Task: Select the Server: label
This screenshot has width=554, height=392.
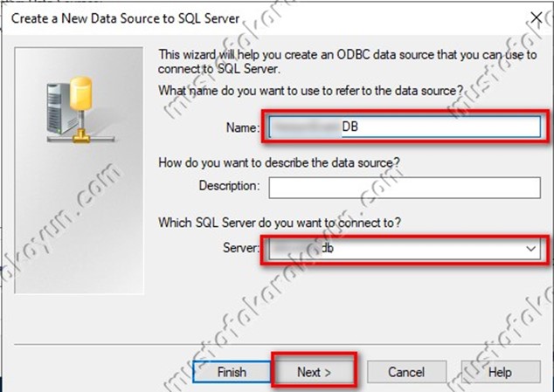Action: tap(241, 248)
